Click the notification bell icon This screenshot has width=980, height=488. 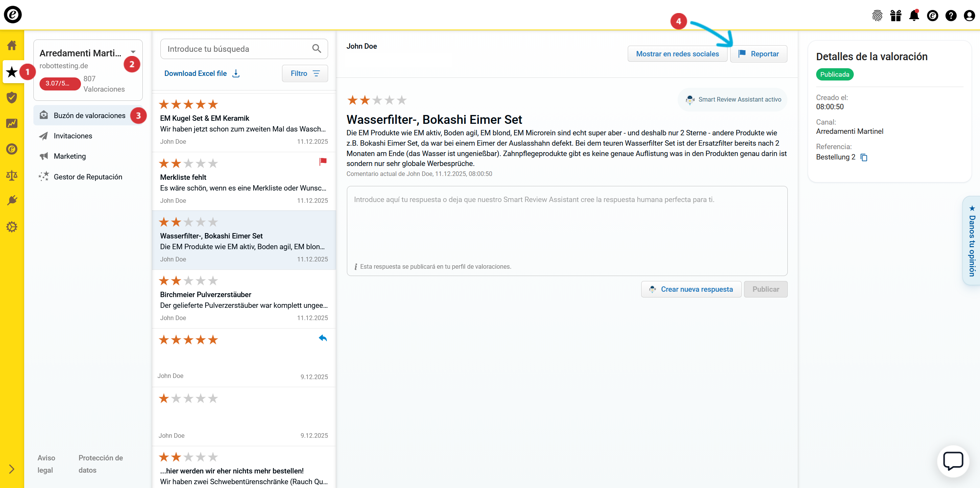[914, 16]
